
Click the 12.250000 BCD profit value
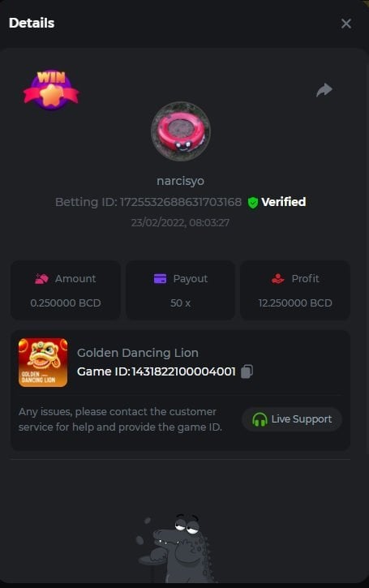point(295,303)
